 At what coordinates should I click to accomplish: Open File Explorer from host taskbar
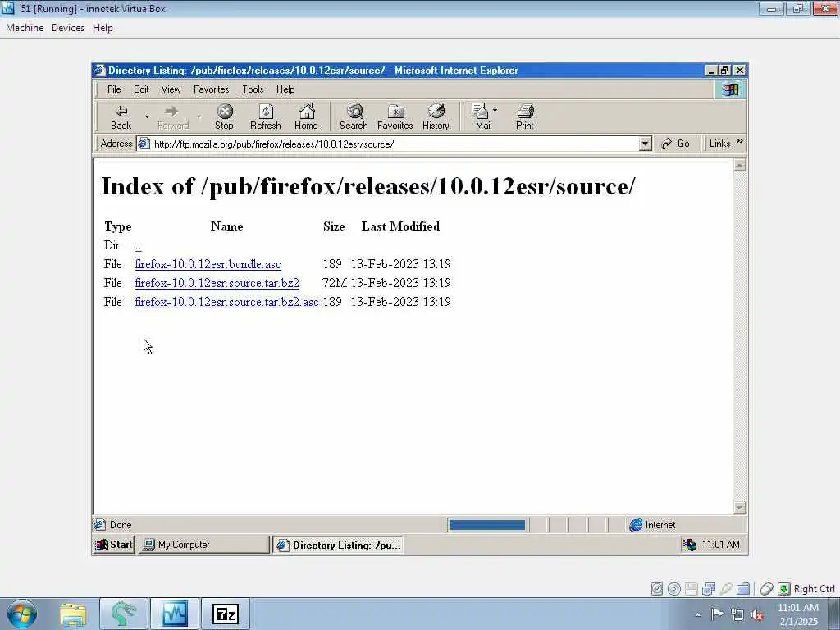pyautogui.click(x=73, y=614)
